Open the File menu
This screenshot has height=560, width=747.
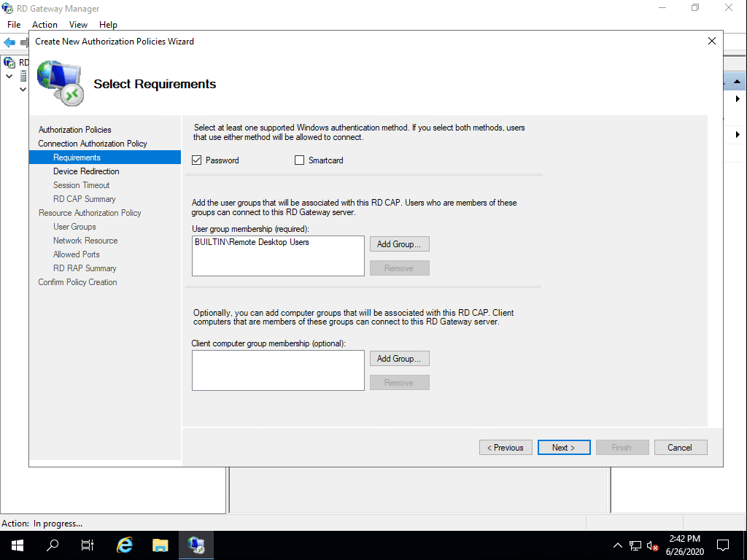pyautogui.click(x=14, y=24)
